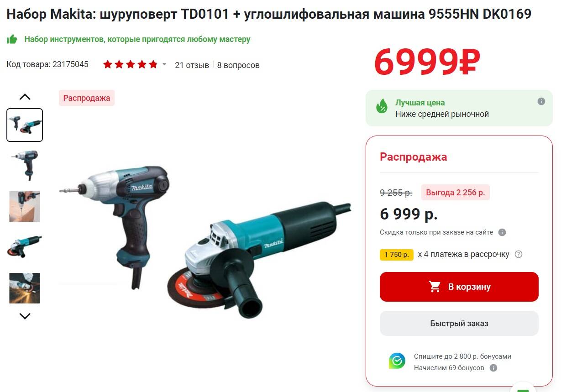Screen dimensions: 561x392
Task: Click the info icon in the Лучшая цена banner
Action: 541,101
